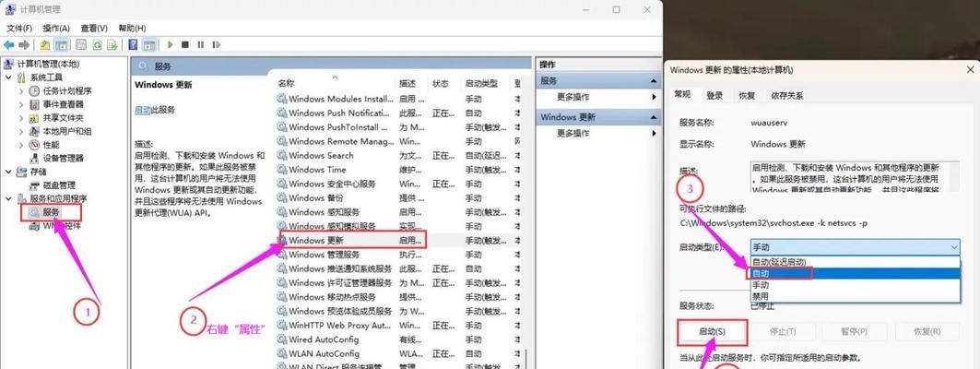Click the description box scrollbar in properties
Image resolution: width=980 pixels, height=369 pixels.
(x=954, y=177)
